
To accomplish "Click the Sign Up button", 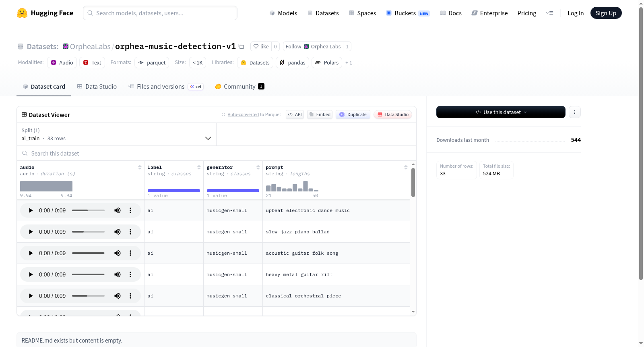I will tap(606, 13).
